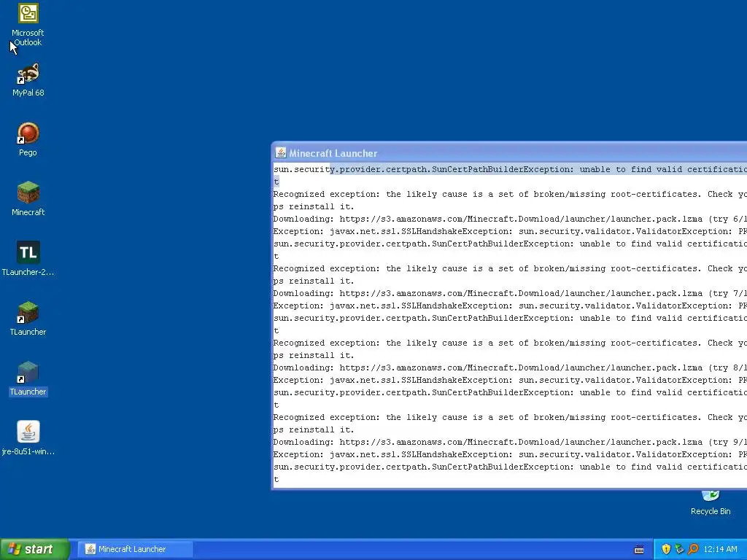Click the Downloading line showing try 8
Viewport: 747px width, 560px height.
(510, 367)
